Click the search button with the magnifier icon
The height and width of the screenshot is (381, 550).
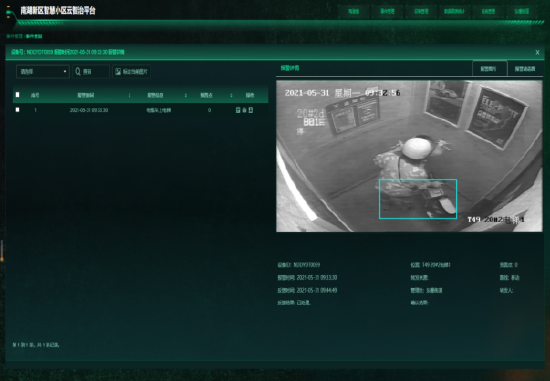[91, 72]
